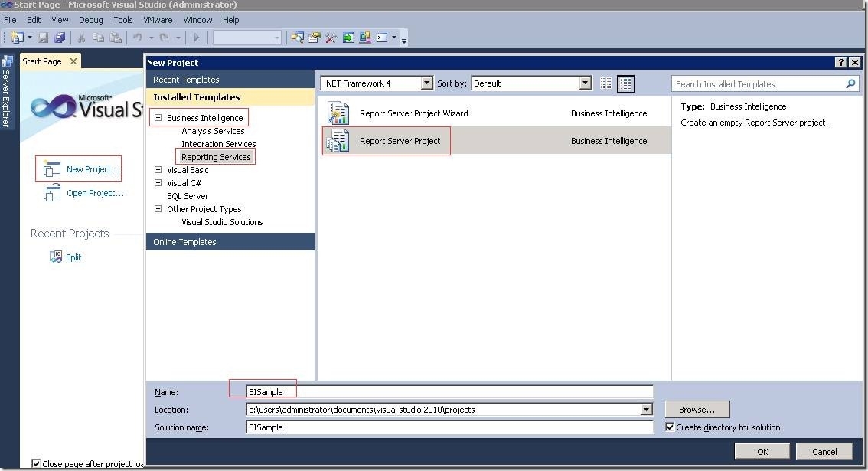Click the Solution name input field
The height and width of the screenshot is (471, 868).
[449, 427]
